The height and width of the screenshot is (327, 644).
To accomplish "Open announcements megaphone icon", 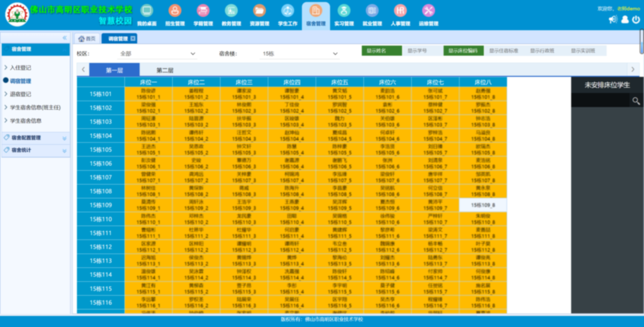I will (x=613, y=19).
